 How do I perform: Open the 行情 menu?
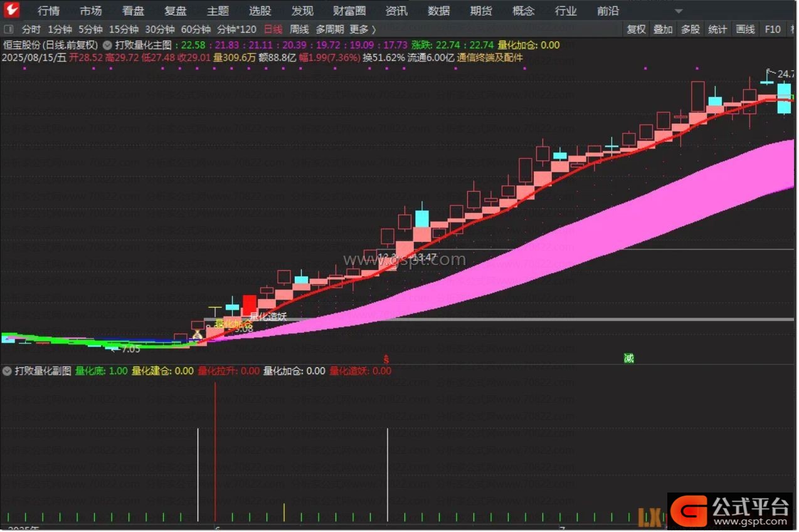49,11
